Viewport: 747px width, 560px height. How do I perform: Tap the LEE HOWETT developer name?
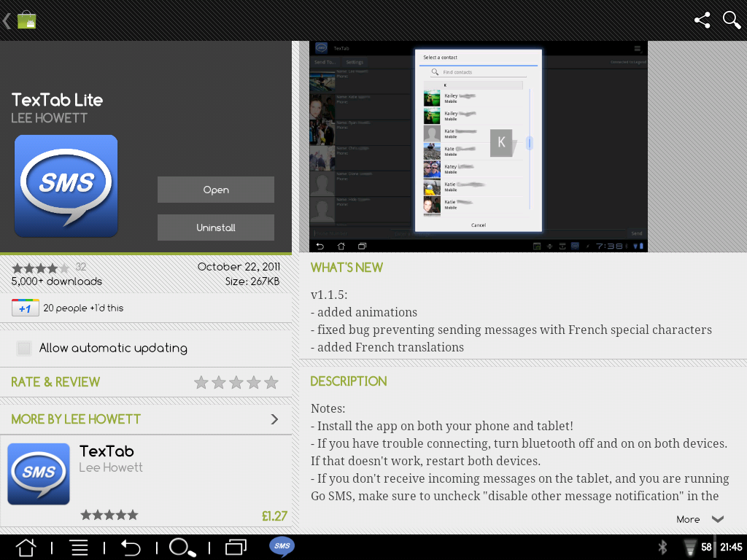click(50, 118)
